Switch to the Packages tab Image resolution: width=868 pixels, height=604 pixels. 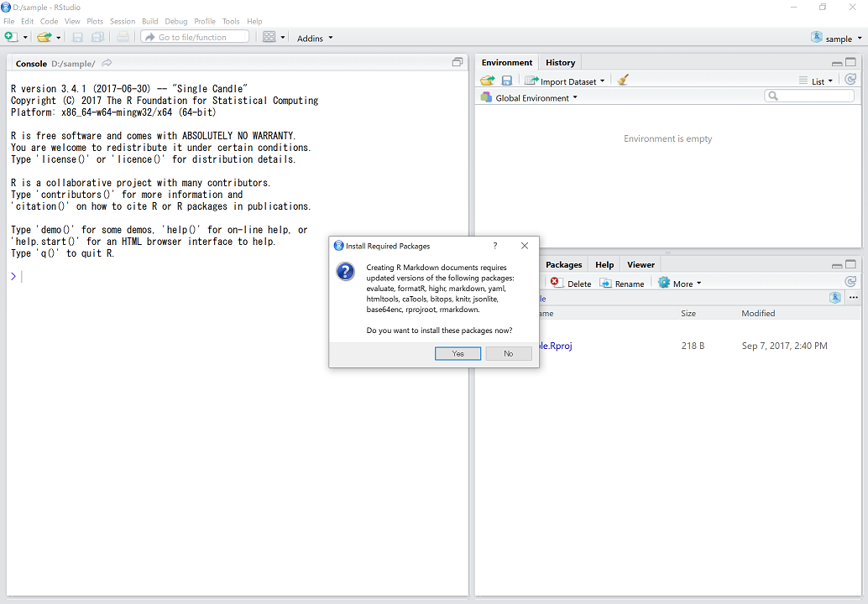point(564,264)
